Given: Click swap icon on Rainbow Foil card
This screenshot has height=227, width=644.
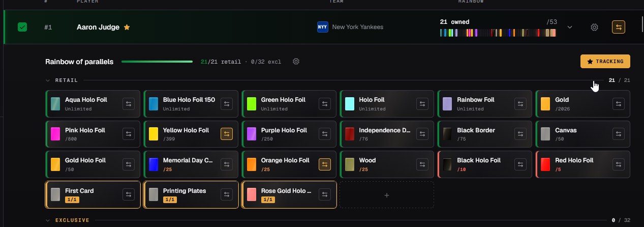Looking at the screenshot, I should 520,104.
